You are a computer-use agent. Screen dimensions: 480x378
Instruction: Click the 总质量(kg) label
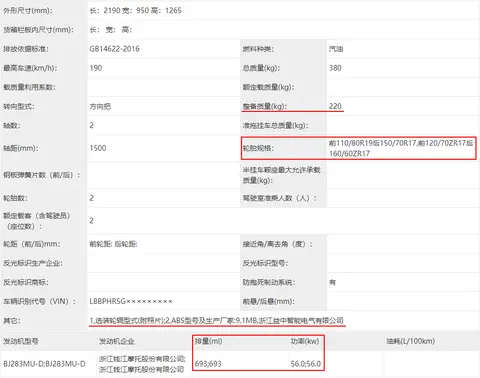point(261,68)
